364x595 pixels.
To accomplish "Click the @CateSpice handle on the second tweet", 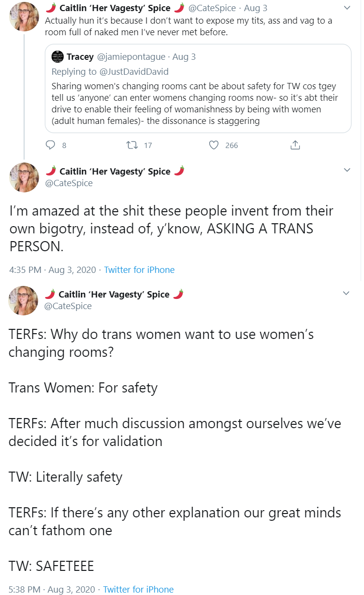I will pyautogui.click(x=68, y=183).
